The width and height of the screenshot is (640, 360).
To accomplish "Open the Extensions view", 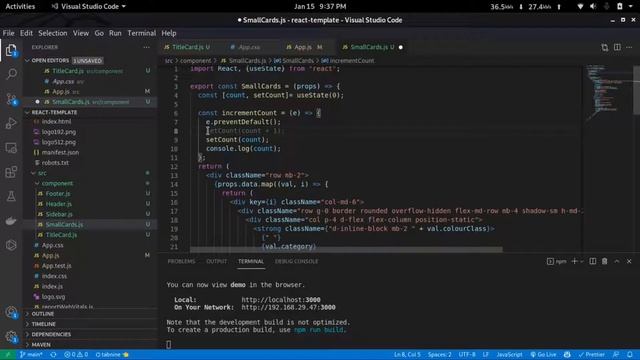I will pos(11,172).
